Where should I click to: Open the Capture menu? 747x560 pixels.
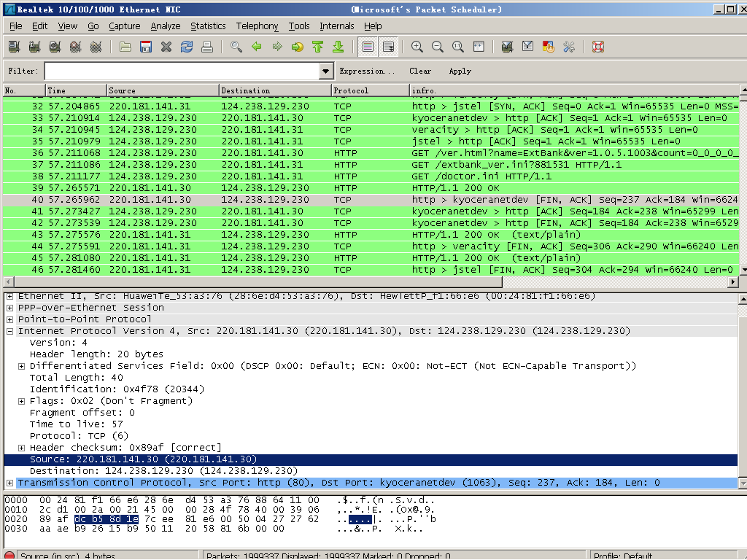tap(124, 26)
